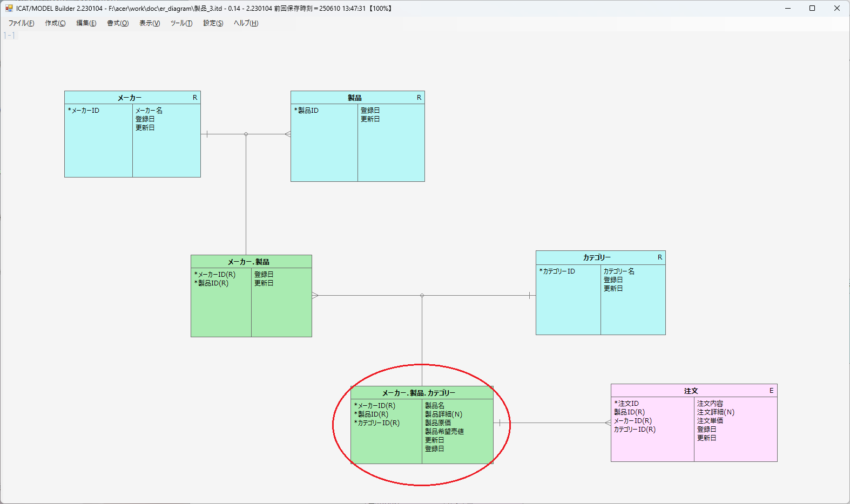Open the 表示(V) menu
850x504 pixels.
tap(150, 23)
